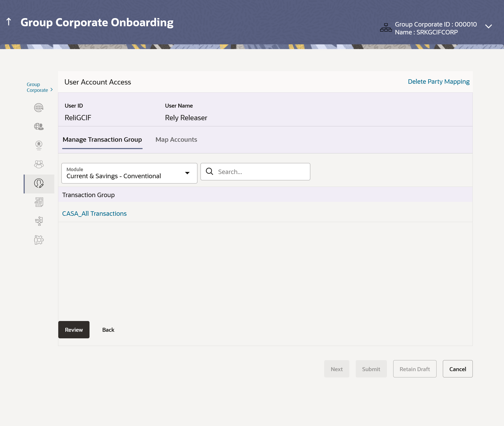Open CASA_All Transactions link
504x426 pixels.
coord(94,214)
